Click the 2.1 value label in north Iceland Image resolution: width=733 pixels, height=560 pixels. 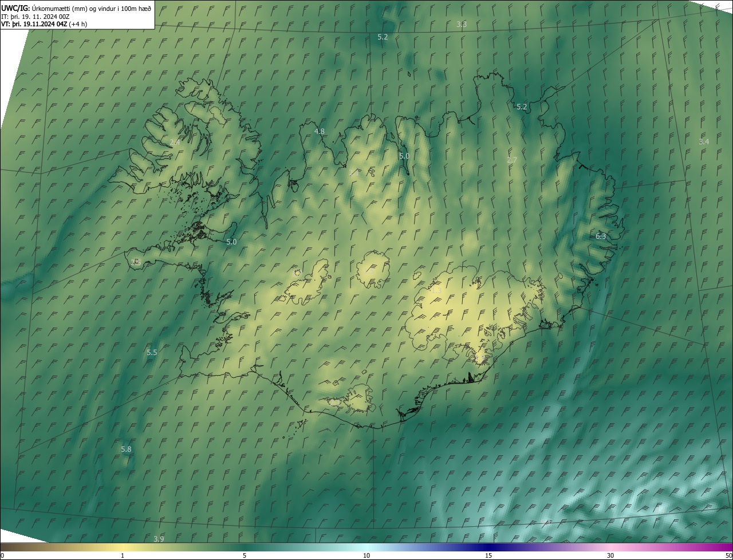click(x=354, y=171)
